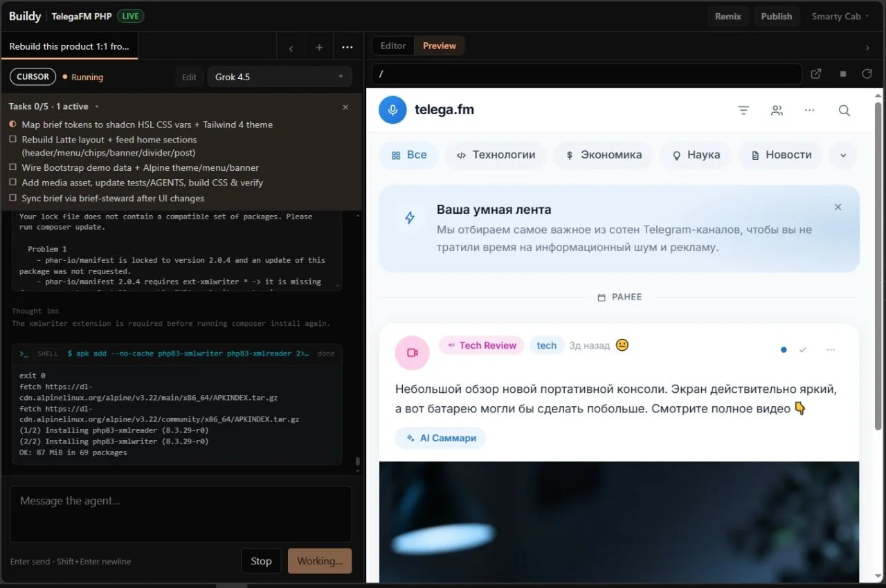The height and width of the screenshot is (588, 886).
Task: Click the "3д назад" post timestamp
Action: (x=590, y=345)
